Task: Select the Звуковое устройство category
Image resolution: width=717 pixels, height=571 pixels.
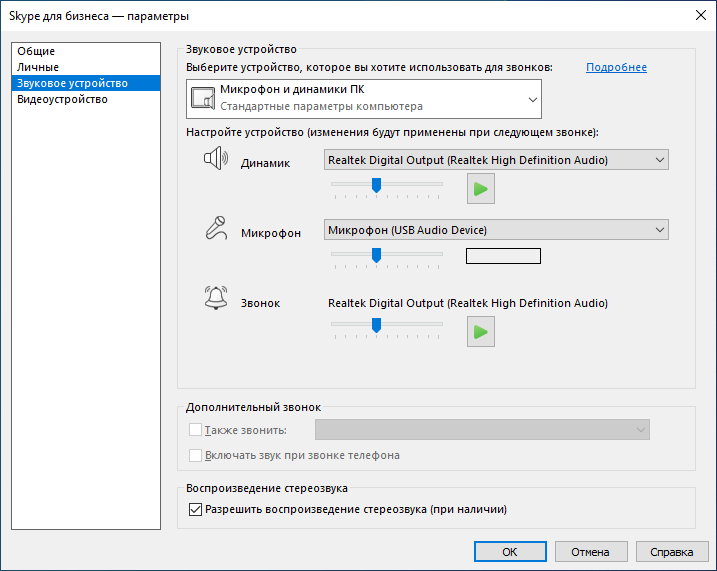Action: pos(86,83)
